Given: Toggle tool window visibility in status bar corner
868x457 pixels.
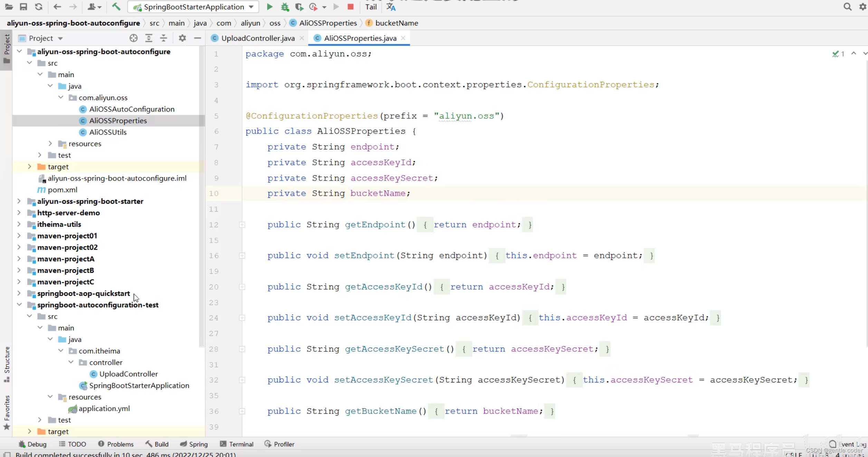Looking at the screenshot, I should (x=7, y=455).
